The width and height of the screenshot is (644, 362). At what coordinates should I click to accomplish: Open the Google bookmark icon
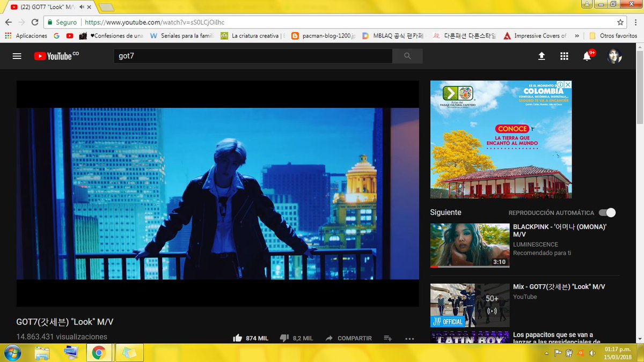pos(57,36)
